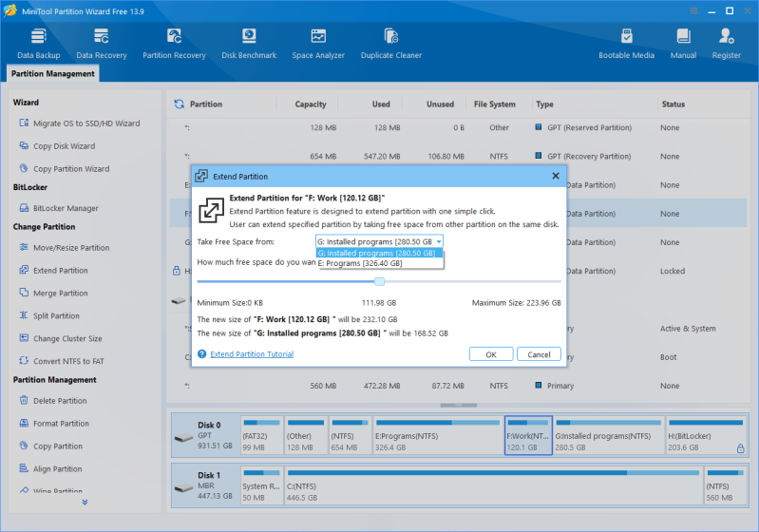
Task: Launch Duplicate Cleaner
Action: [391, 44]
